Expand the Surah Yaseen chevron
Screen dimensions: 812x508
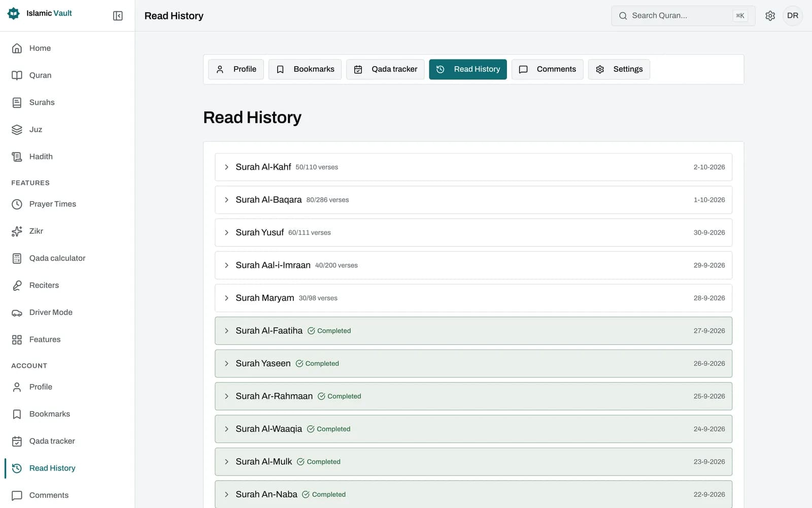pos(226,364)
